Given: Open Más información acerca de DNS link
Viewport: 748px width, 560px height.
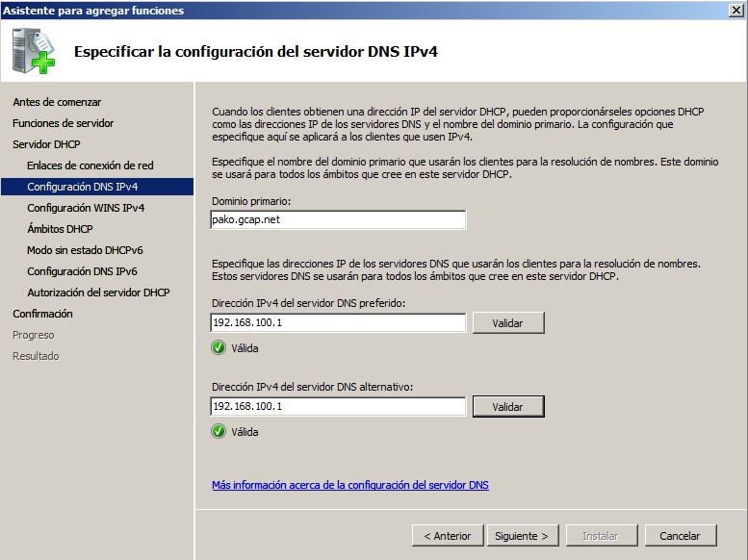Looking at the screenshot, I should (x=350, y=485).
